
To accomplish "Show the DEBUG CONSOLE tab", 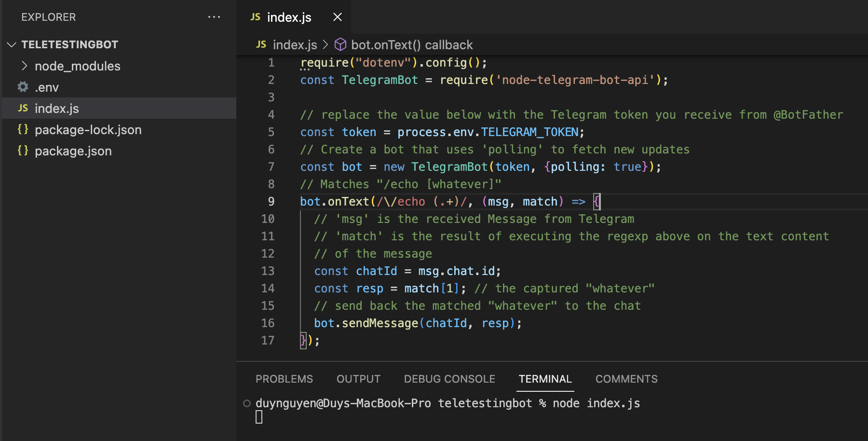I will tap(449, 379).
